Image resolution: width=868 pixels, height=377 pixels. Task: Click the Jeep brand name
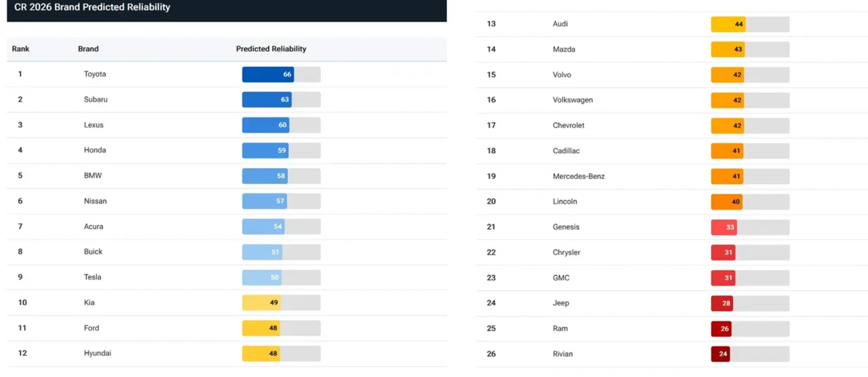[x=561, y=303]
